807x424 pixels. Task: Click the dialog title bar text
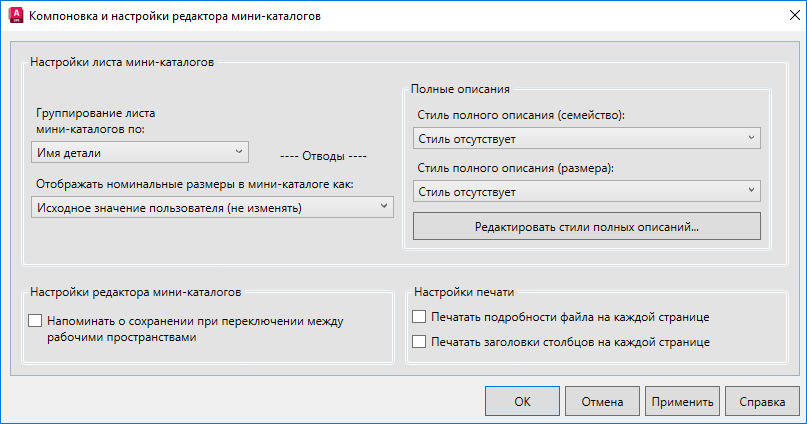pyautogui.click(x=176, y=17)
